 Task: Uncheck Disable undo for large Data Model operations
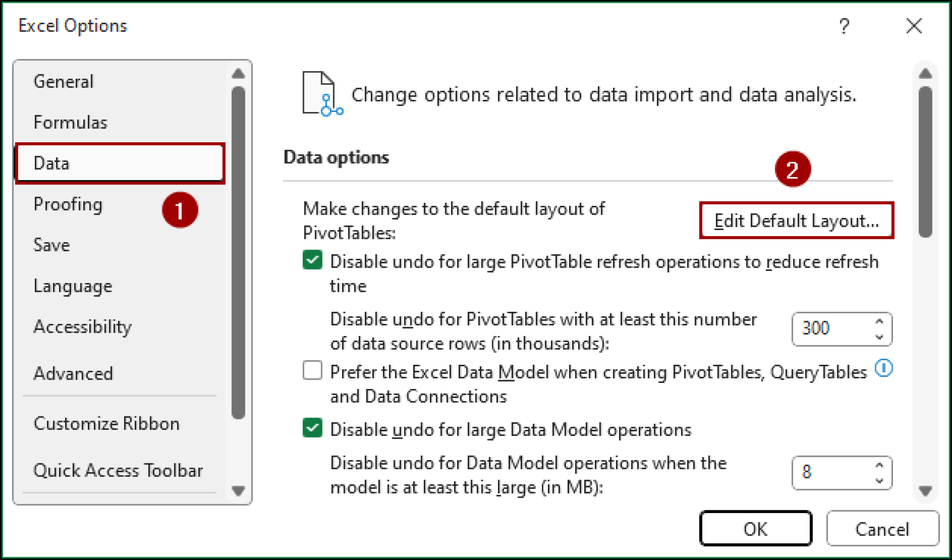[312, 428]
